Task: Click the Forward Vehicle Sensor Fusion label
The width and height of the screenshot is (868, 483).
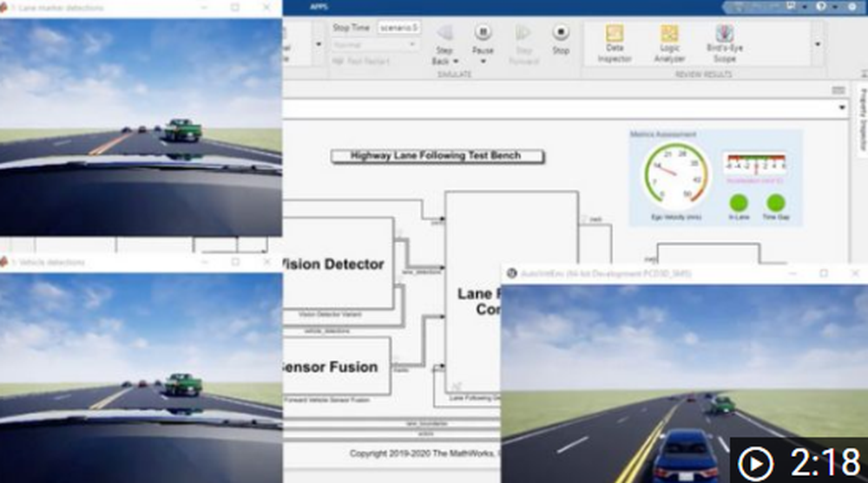Action: point(326,400)
